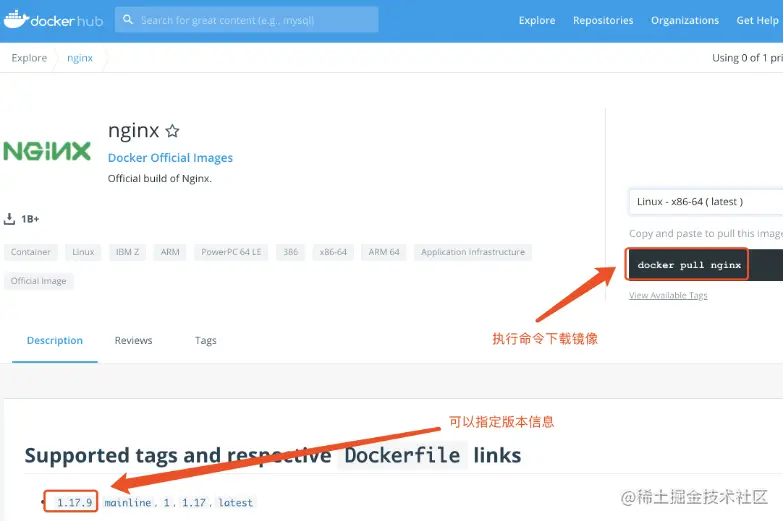Copy the docker pull nginx command
This screenshot has width=784, height=522.
(x=688, y=265)
